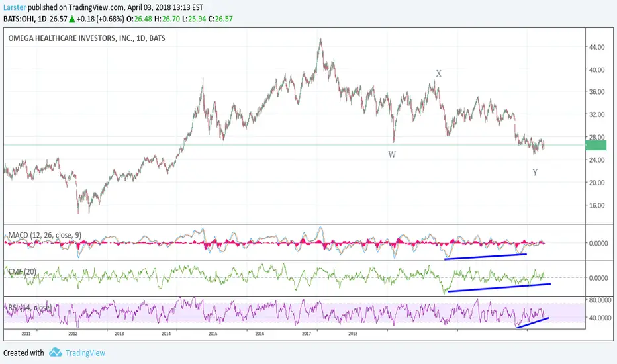This screenshot has height=364, width=617.
Task: Click the 40.00 price axis label
Action: [x=596, y=69]
